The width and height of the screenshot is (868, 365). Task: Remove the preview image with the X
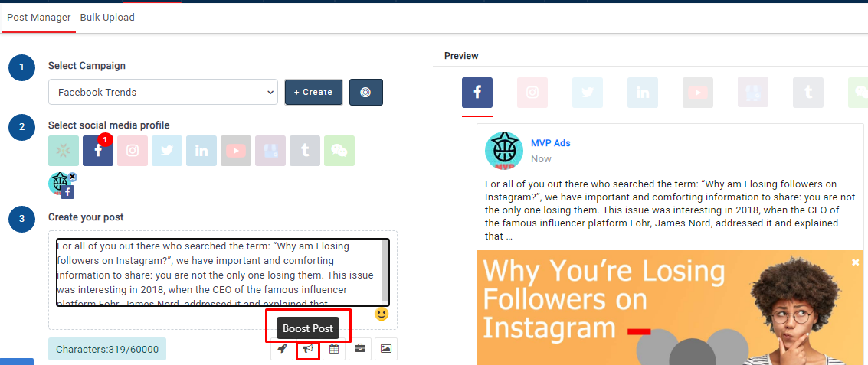coord(856,262)
